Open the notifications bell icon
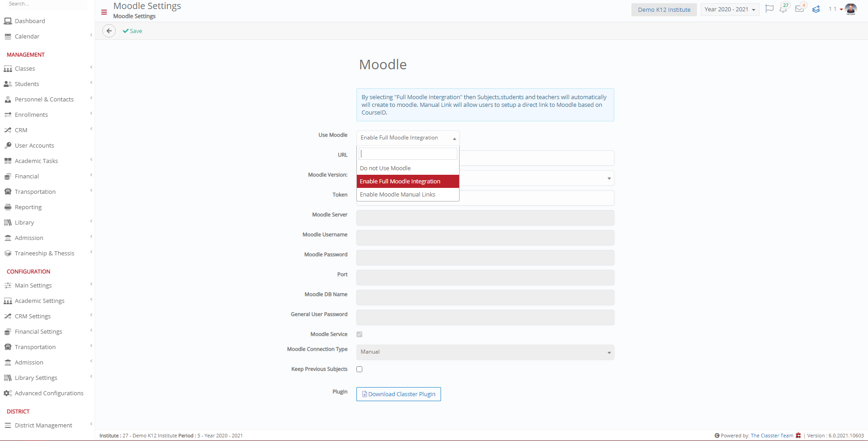The image size is (868, 441). [783, 9]
